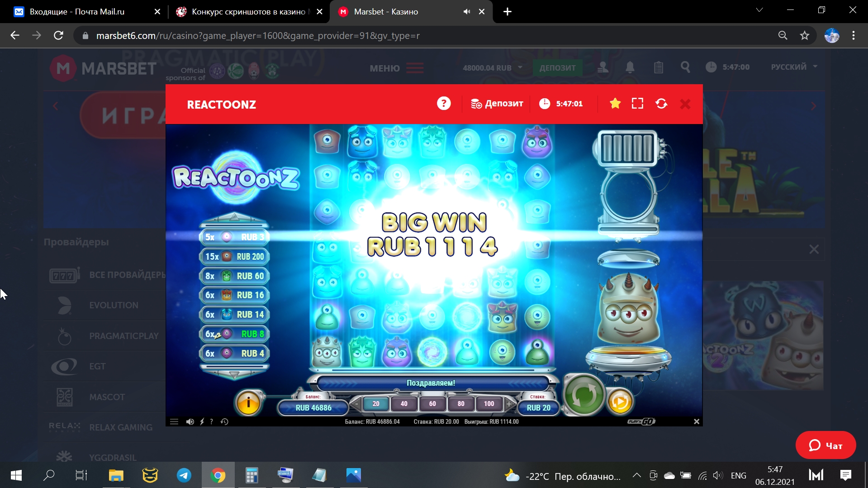Expand the 48000.04 RUB balance dropdown
Image resolution: width=868 pixels, height=488 pixels.
click(492, 68)
